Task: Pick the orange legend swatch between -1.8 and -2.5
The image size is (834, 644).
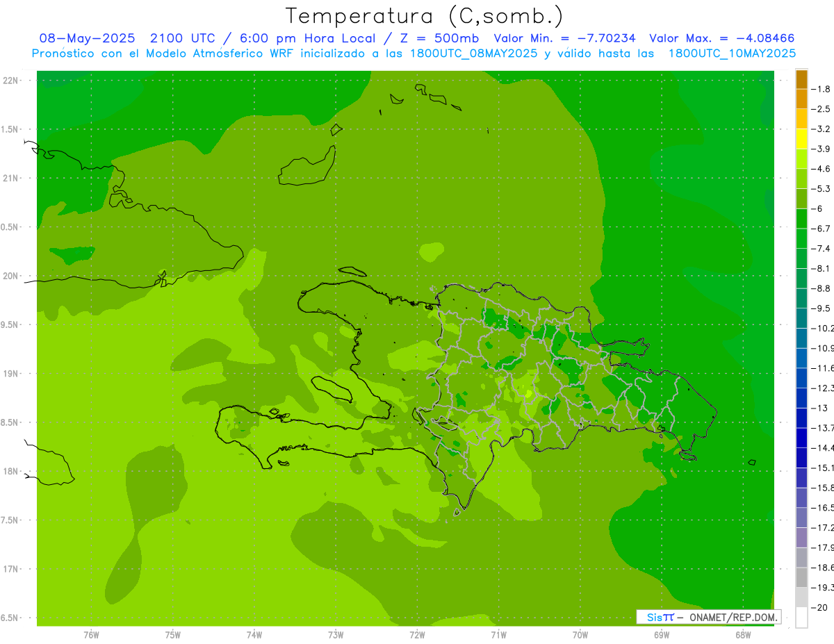Action: (801, 99)
